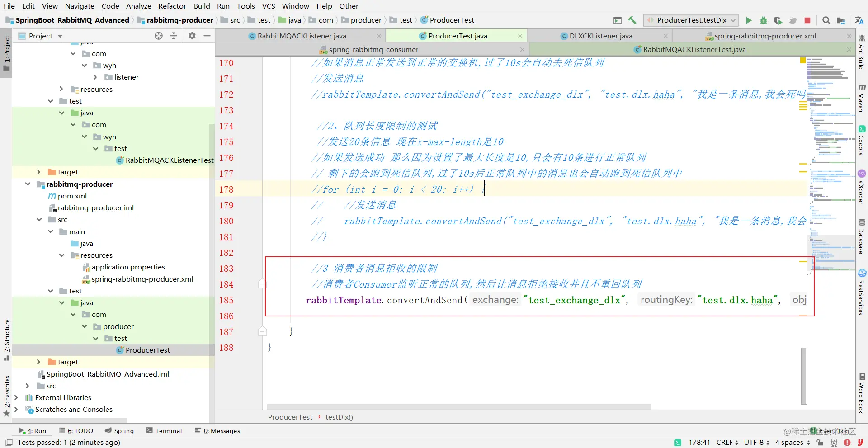868x448 pixels.
Task: Run ProducerTest.testDlx with the green Run icon
Action: click(749, 20)
